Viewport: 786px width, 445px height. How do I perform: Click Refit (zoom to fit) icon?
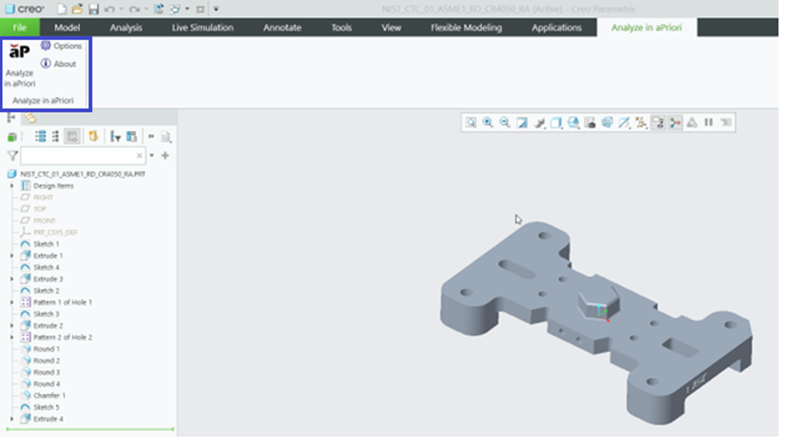coord(471,122)
